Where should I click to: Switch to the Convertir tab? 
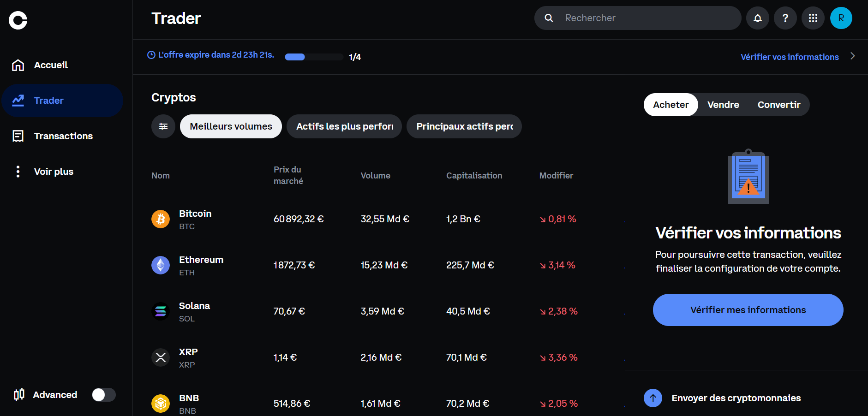tap(778, 105)
